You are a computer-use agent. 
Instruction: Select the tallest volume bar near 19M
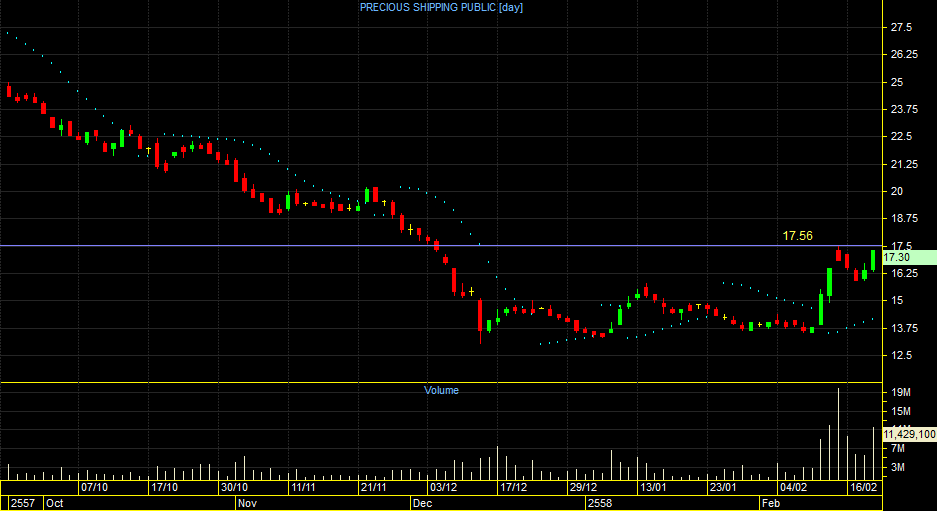pos(838,434)
